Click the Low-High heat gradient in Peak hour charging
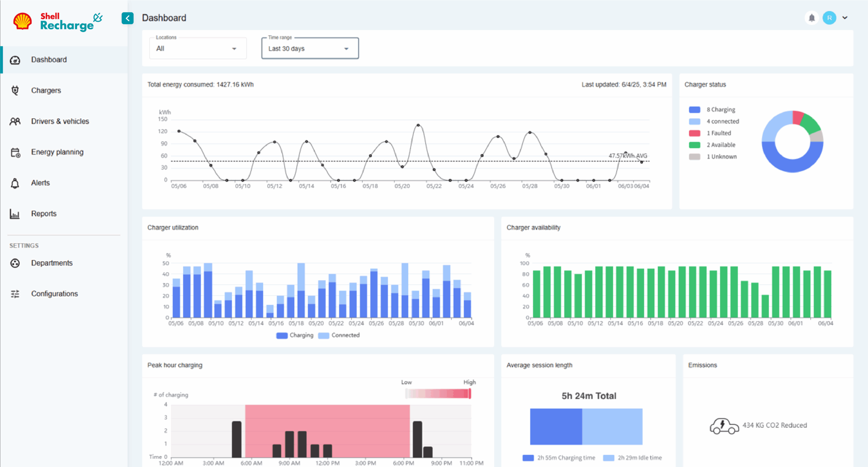This screenshot has width=868, height=467. (x=437, y=394)
